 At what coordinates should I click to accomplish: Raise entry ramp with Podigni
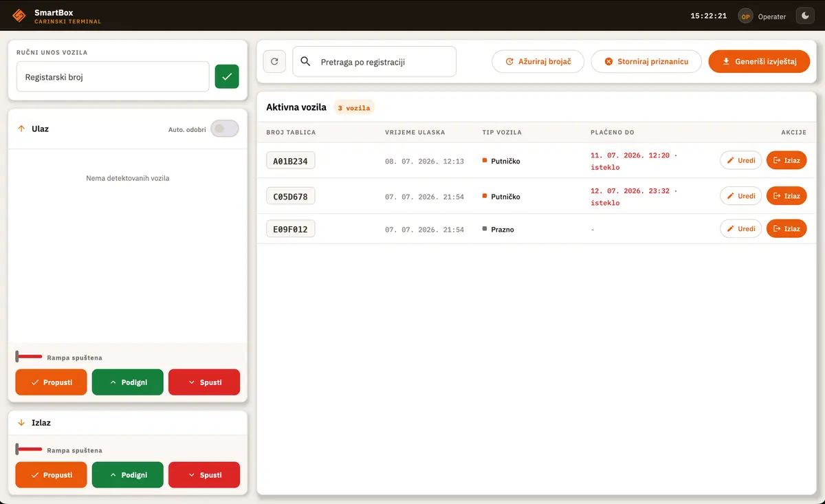[127, 382]
